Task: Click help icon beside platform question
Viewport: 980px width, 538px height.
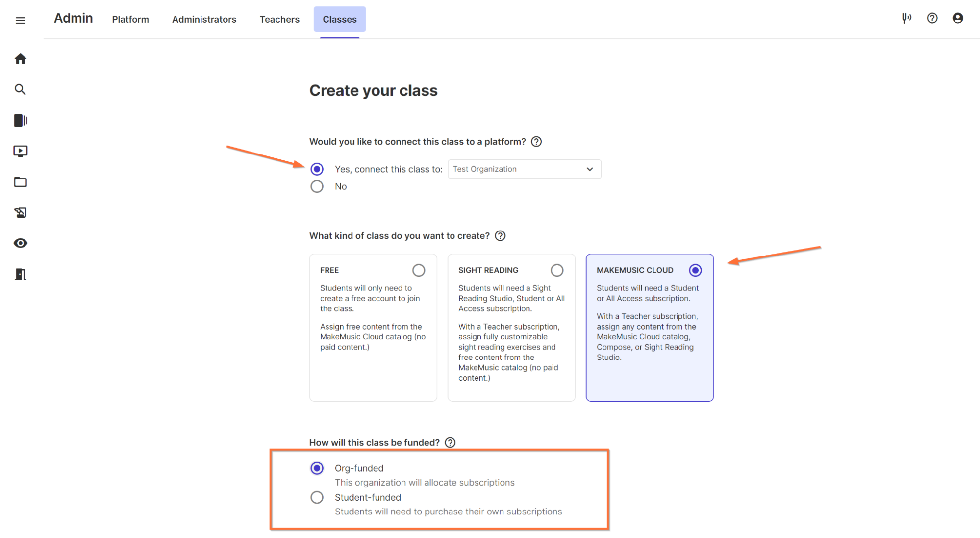Action: (x=536, y=142)
